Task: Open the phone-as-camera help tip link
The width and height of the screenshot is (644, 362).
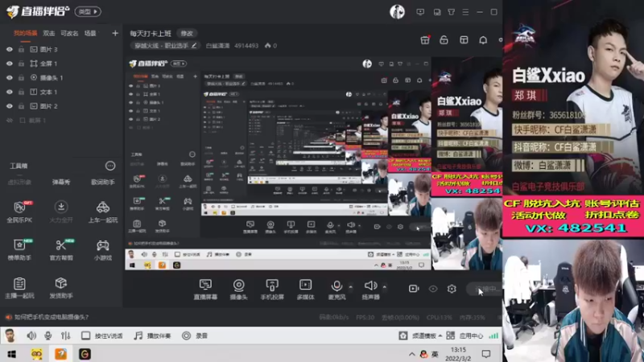Action: click(52, 317)
